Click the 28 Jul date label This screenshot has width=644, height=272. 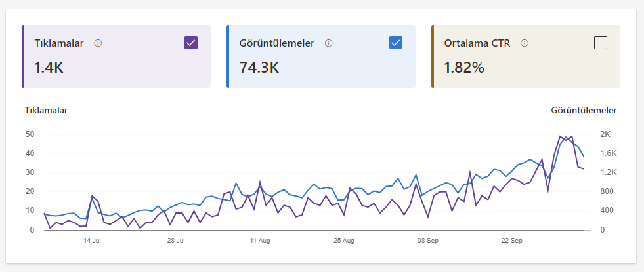point(176,241)
